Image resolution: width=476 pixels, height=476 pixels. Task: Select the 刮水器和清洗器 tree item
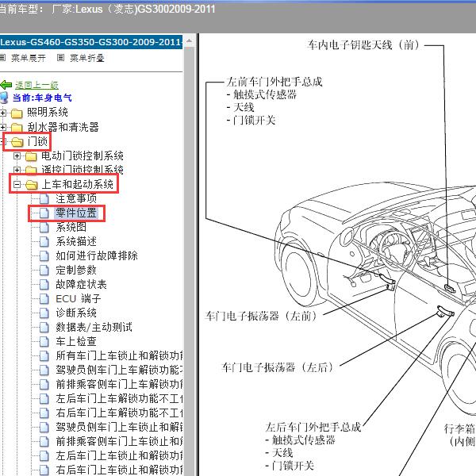click(63, 127)
